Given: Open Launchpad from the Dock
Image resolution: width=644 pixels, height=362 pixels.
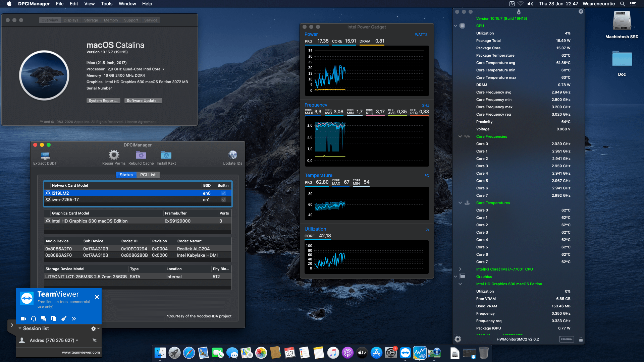Looking at the screenshot, I should tap(174, 353).
